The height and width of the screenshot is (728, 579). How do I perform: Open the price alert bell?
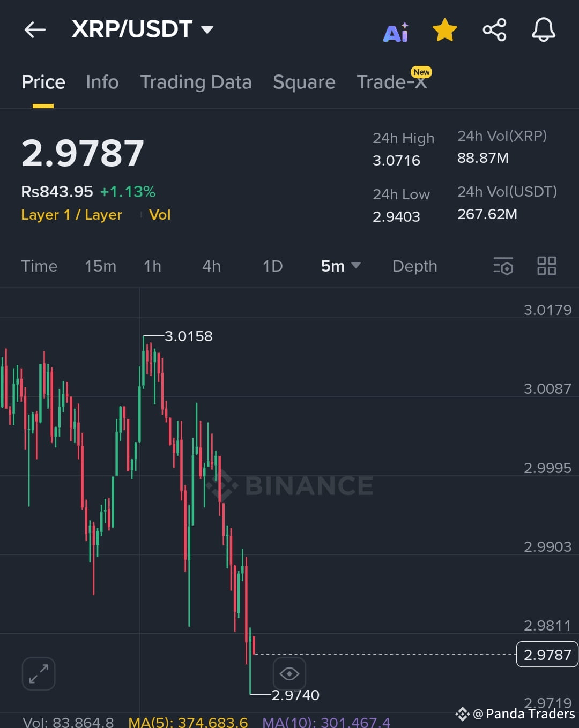[x=543, y=29]
